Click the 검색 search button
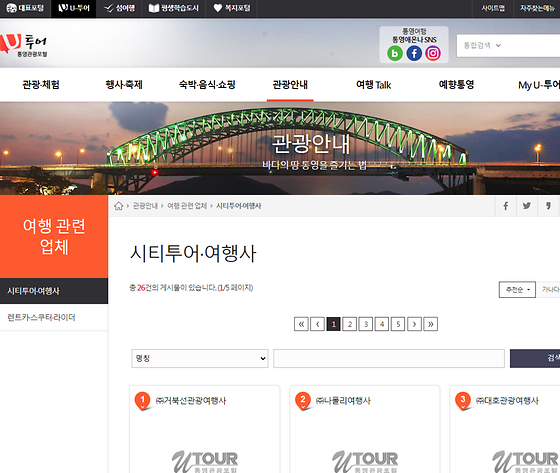The height and width of the screenshot is (473, 560). (535, 358)
